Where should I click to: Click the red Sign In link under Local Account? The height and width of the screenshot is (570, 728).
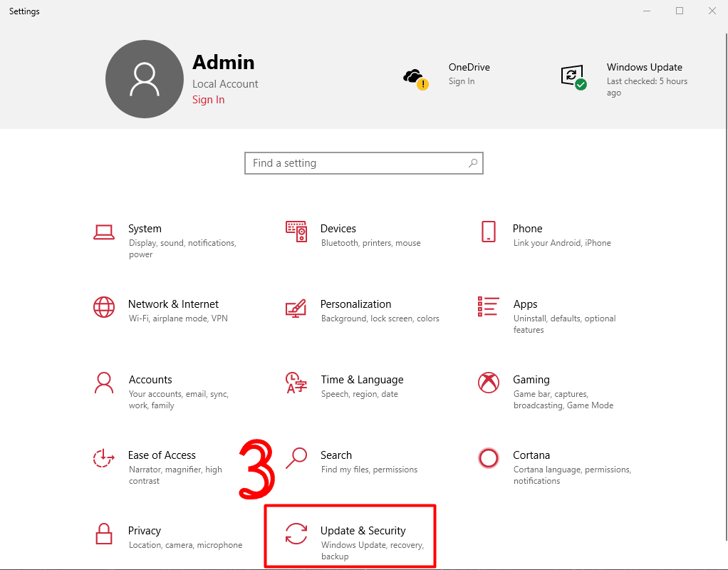pyautogui.click(x=209, y=100)
